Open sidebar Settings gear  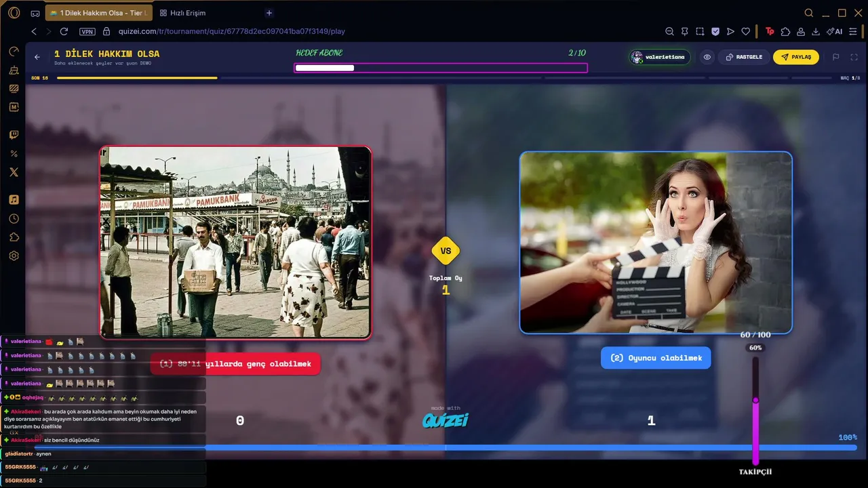point(14,256)
